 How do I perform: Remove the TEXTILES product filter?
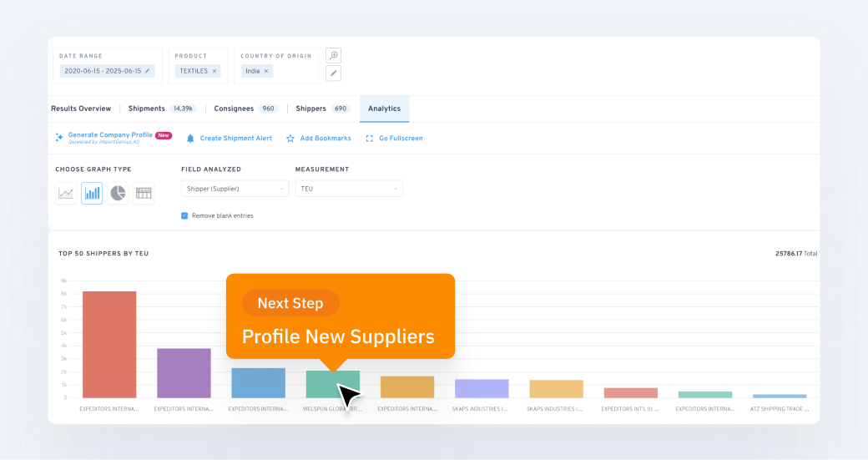pos(214,71)
